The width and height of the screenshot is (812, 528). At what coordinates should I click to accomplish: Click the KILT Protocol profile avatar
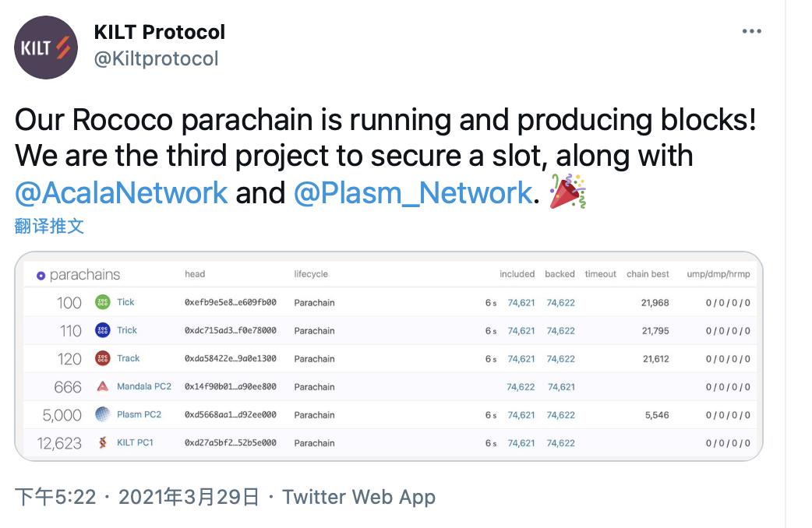tap(46, 48)
